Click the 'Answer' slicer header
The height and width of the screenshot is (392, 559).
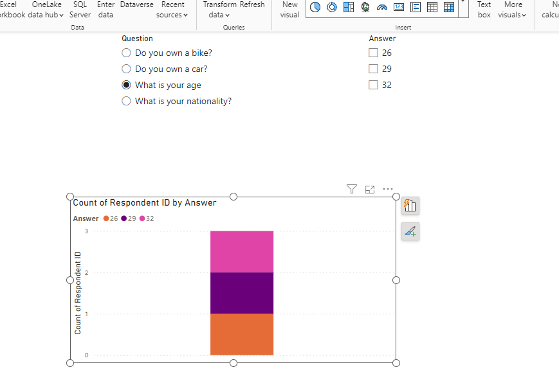point(382,39)
